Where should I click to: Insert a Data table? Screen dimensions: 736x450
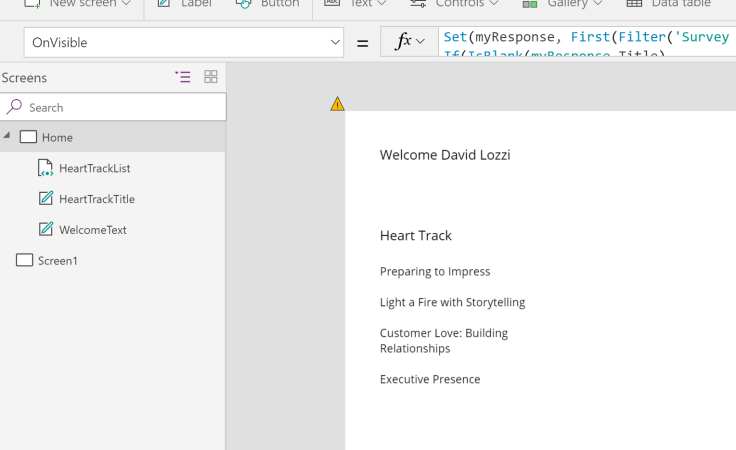[668, 4]
